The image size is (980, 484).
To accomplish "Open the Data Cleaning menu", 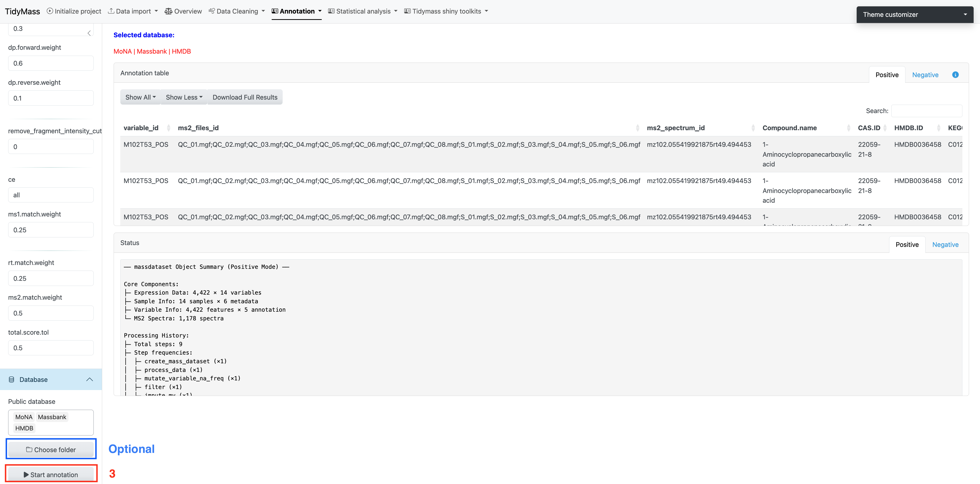I will pos(237,11).
